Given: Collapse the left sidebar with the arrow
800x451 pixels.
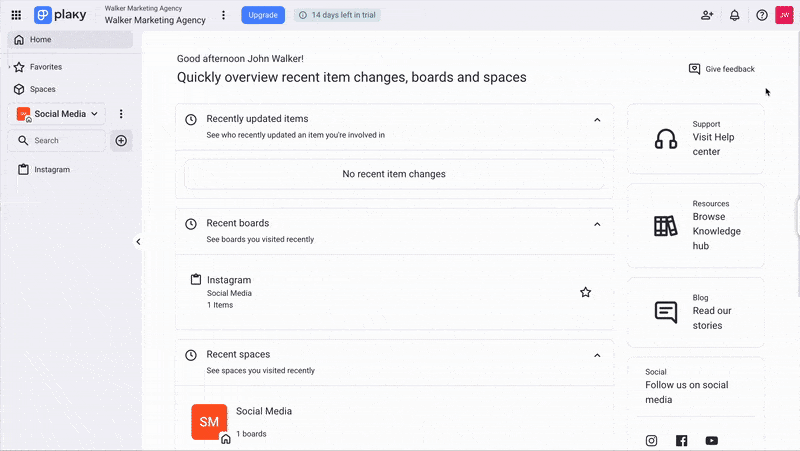Looking at the screenshot, I should 138,241.
